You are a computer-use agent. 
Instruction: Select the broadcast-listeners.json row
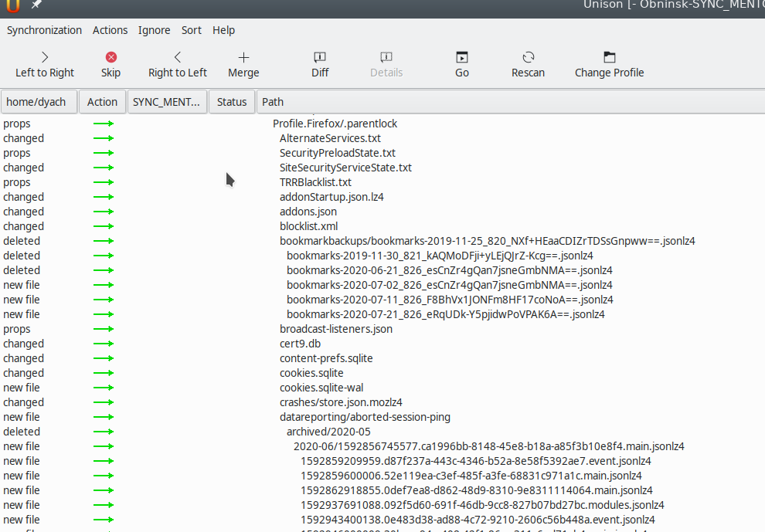coord(382,329)
